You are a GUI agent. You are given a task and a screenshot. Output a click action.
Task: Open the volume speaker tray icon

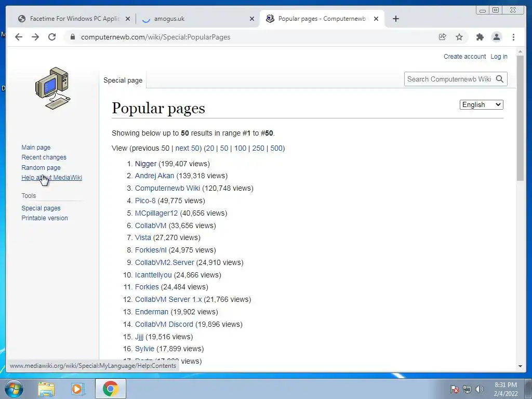coord(480,389)
